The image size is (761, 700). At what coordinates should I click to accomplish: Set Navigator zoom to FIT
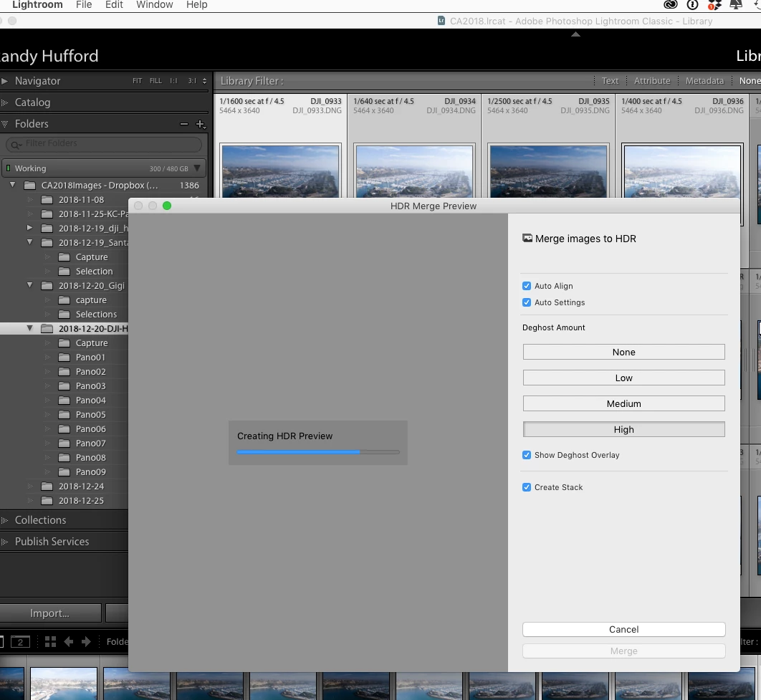click(138, 81)
